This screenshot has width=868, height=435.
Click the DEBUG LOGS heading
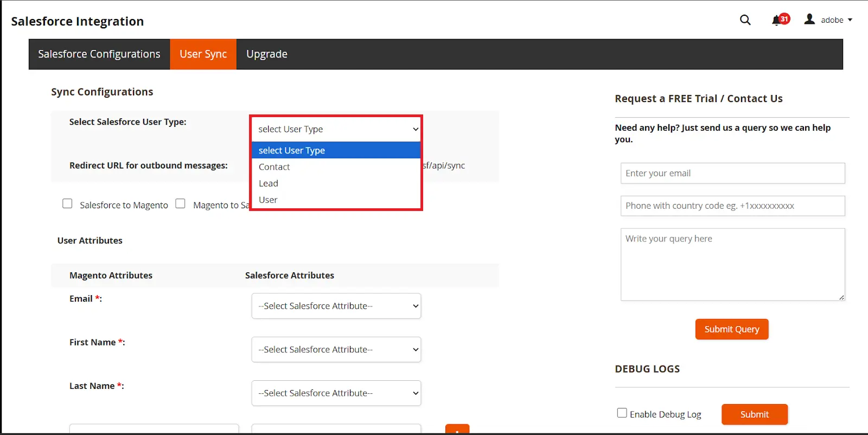647,369
